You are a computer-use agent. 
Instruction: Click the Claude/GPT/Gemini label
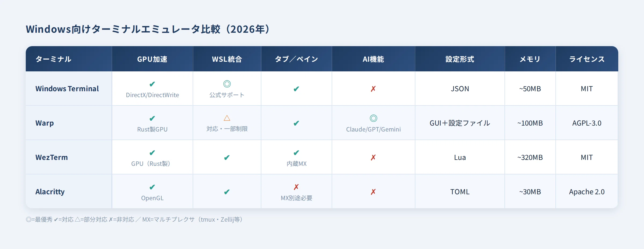pos(374,129)
